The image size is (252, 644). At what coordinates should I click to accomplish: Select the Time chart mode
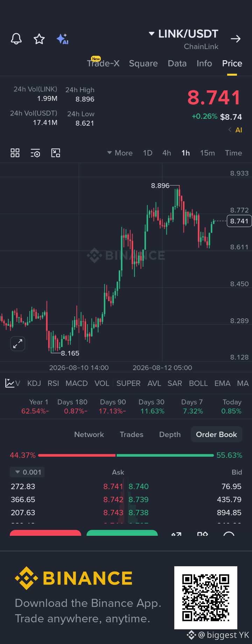pos(233,153)
